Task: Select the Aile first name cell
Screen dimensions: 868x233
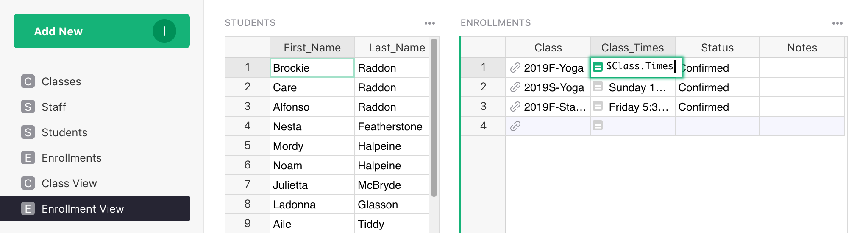Action: 312,224
